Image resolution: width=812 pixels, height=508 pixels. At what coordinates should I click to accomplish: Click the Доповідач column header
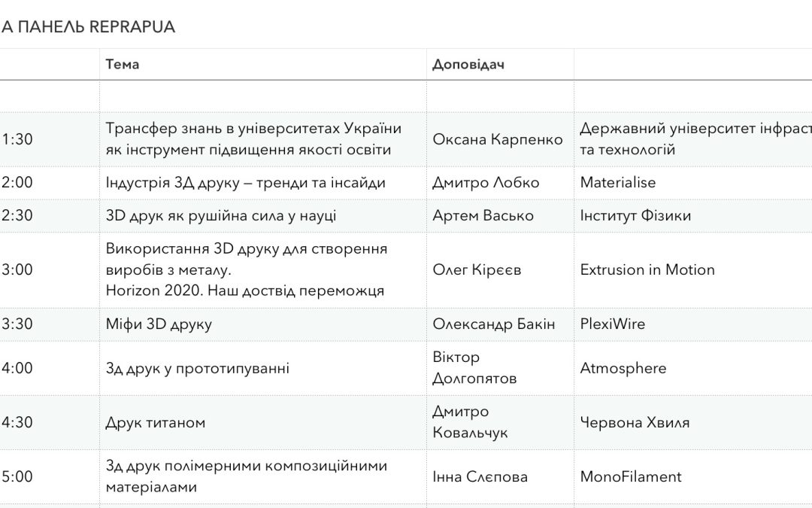468,65
